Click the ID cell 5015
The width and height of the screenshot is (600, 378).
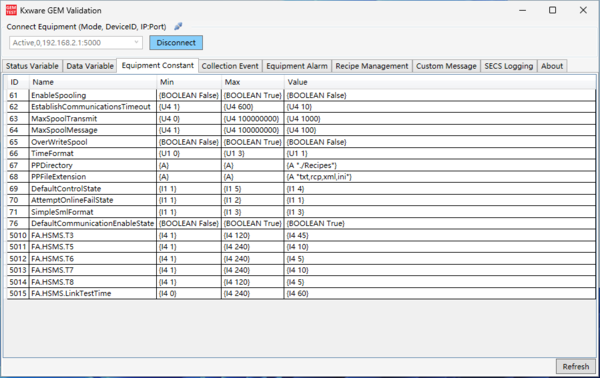point(18,293)
